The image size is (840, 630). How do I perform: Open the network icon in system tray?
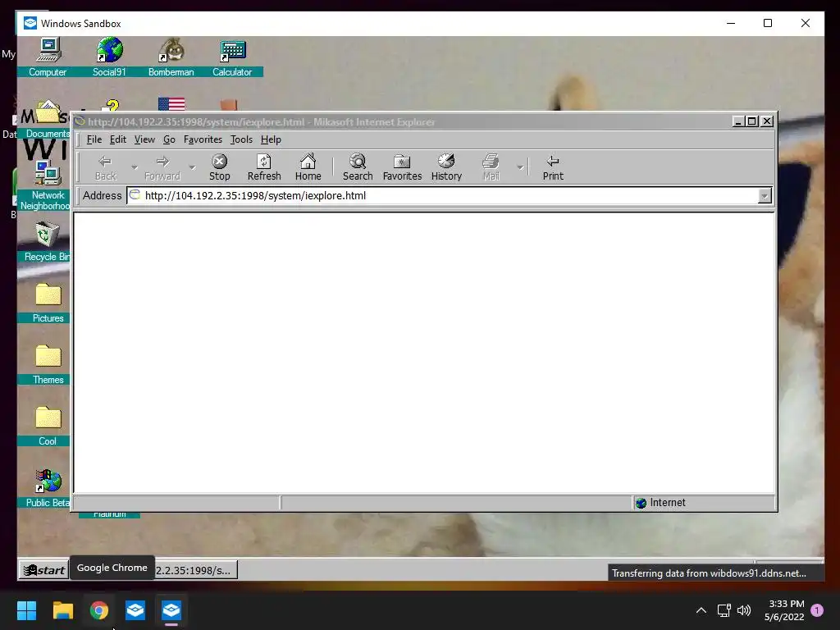[724, 610]
